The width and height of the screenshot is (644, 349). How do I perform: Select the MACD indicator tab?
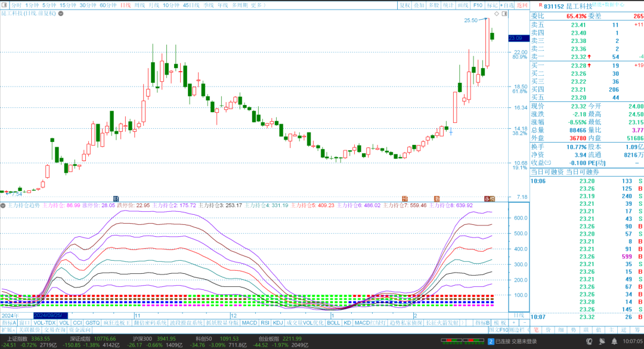point(249,323)
